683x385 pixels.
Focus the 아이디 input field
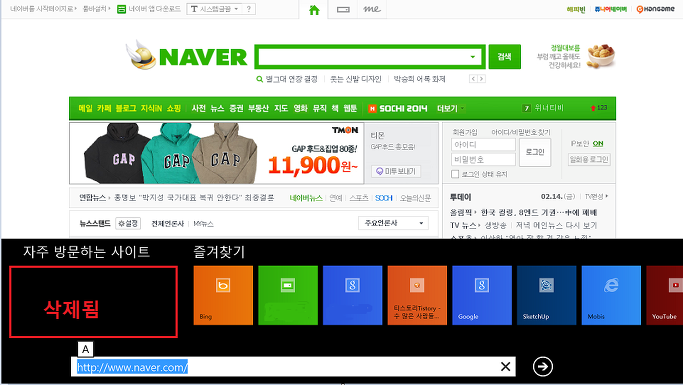coord(483,145)
